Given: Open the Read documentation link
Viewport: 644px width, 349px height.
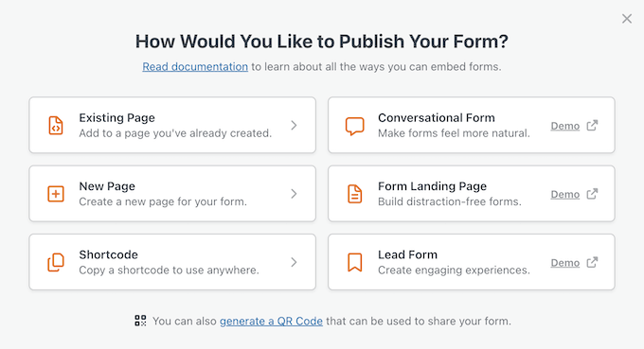Looking at the screenshot, I should tap(195, 66).
